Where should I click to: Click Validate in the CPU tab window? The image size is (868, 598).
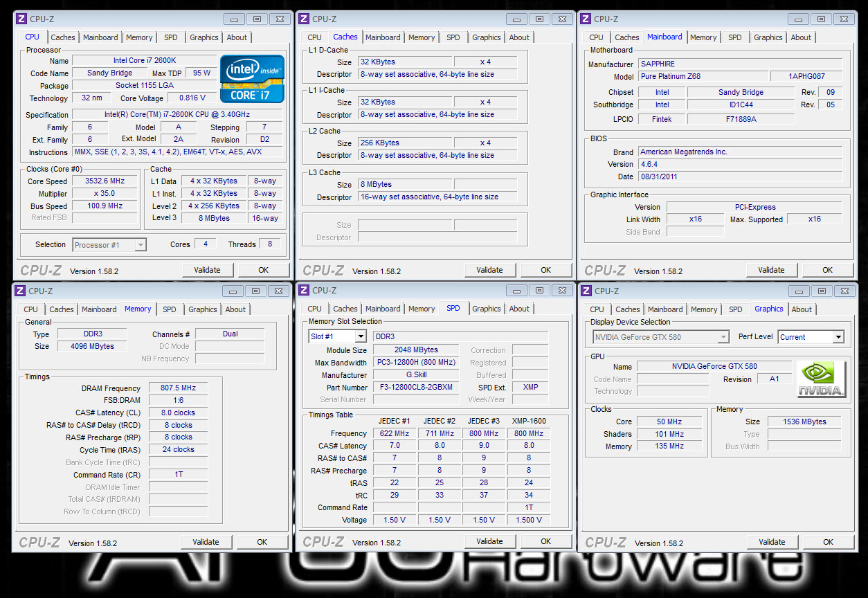(208, 270)
